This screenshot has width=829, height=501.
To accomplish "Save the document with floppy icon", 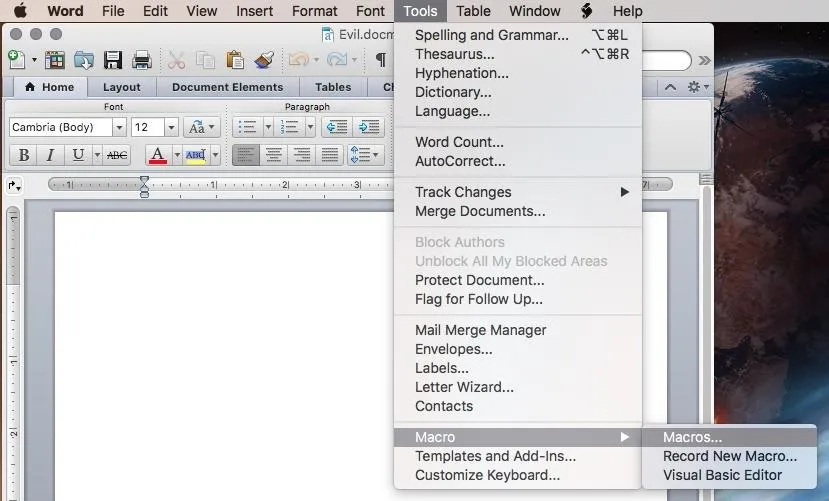I will click(x=113, y=60).
